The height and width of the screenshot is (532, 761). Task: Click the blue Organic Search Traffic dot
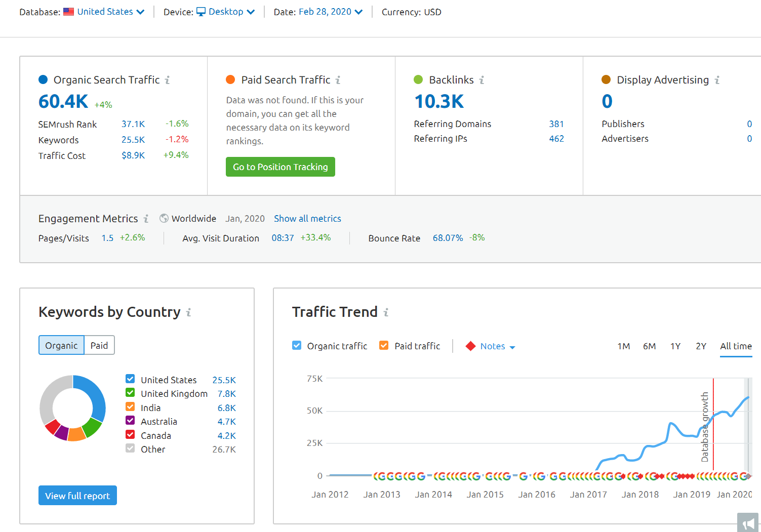coord(43,79)
